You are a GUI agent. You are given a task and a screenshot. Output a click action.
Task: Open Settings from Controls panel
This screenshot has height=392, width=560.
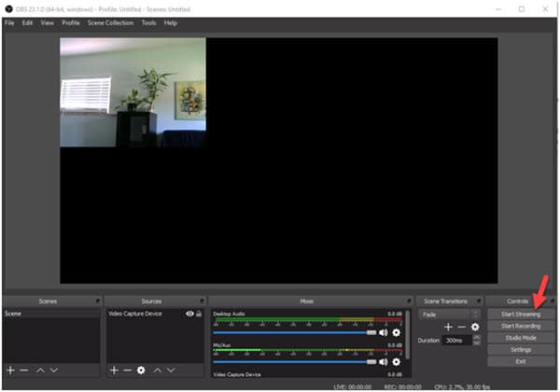(521, 349)
